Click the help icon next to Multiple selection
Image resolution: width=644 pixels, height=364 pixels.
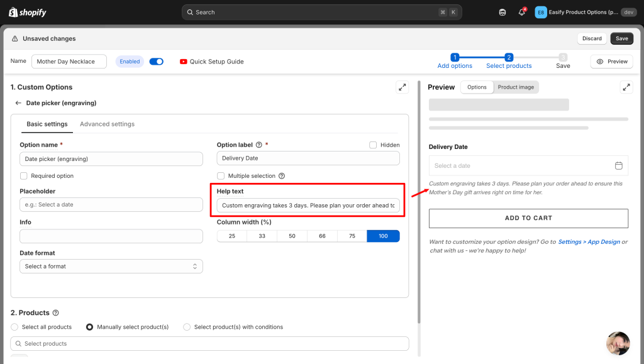click(x=282, y=176)
